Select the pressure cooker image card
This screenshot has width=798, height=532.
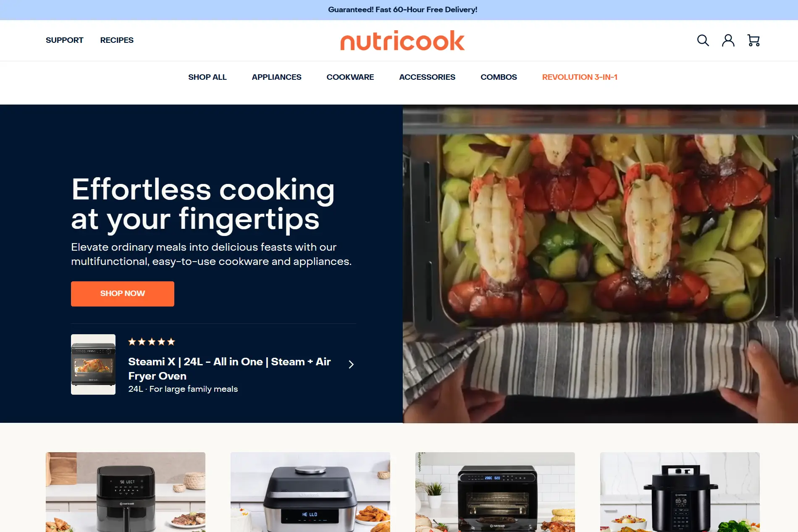680,492
